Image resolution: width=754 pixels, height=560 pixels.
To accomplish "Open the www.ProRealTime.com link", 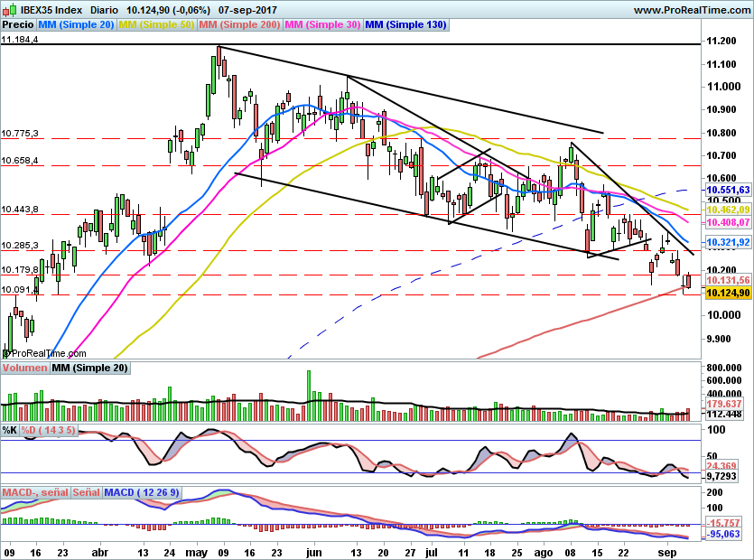I will pos(693,9).
